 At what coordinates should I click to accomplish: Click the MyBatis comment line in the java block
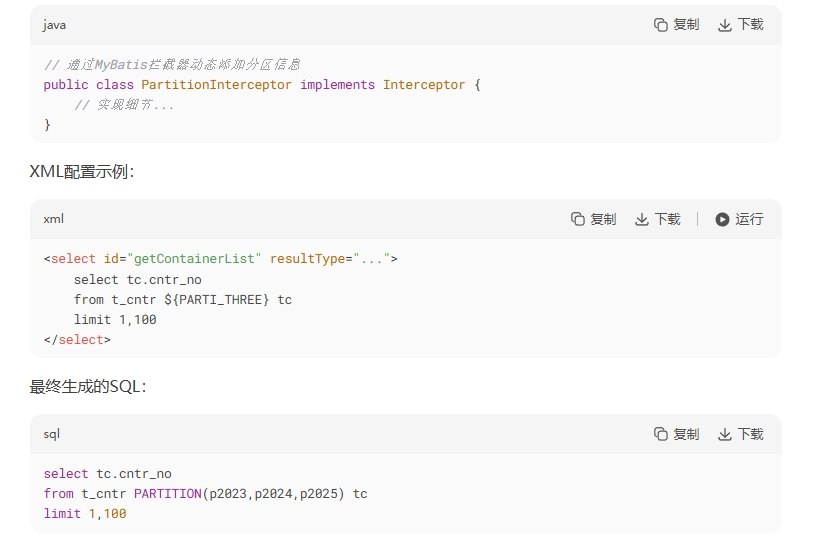click(x=172, y=65)
